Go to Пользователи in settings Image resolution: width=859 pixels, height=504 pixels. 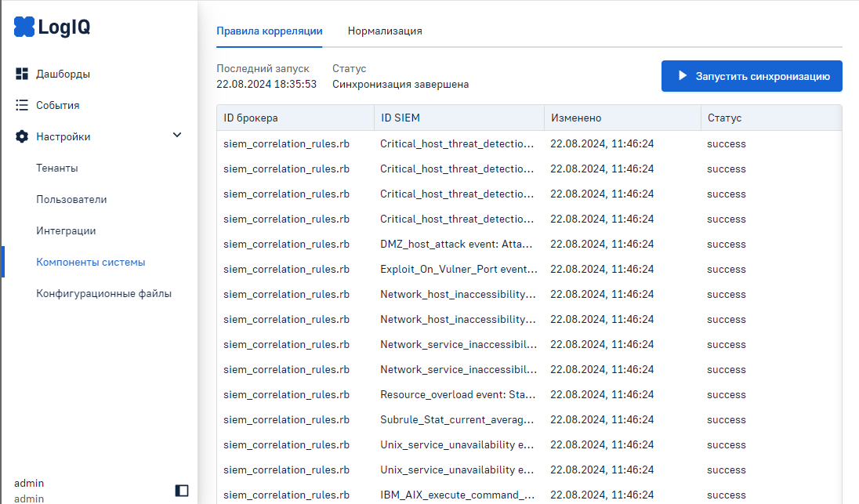point(71,199)
